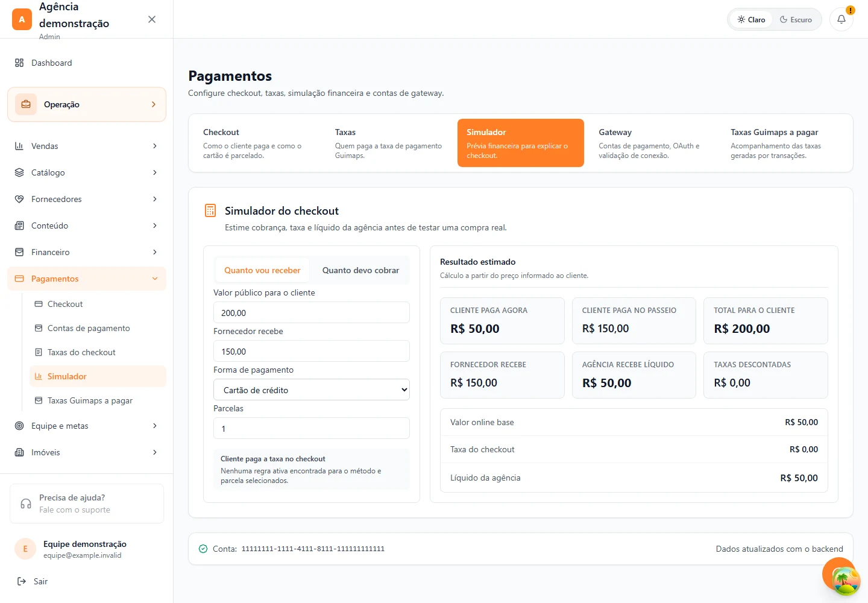
Task: Close the sidebar with X button
Action: (152, 19)
